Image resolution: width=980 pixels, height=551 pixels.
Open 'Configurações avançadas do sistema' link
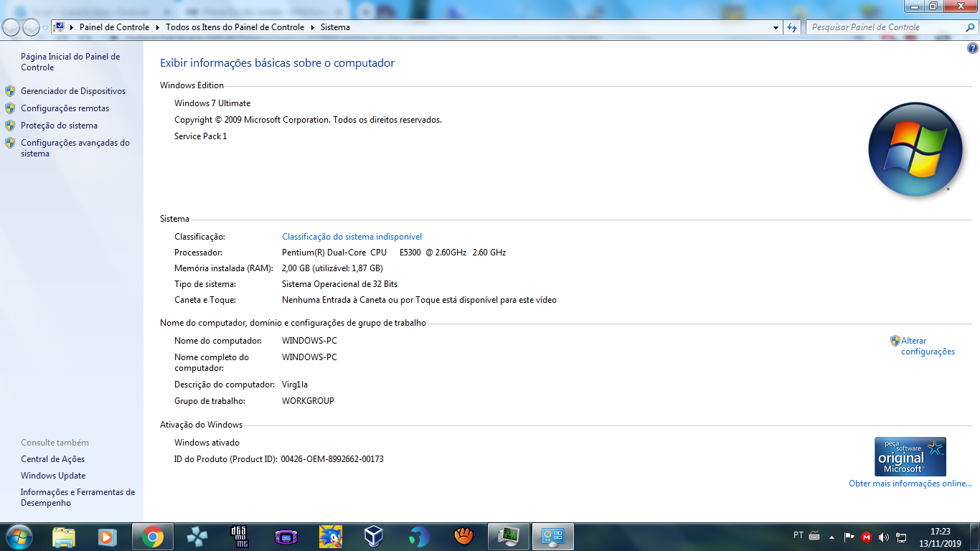coord(75,148)
